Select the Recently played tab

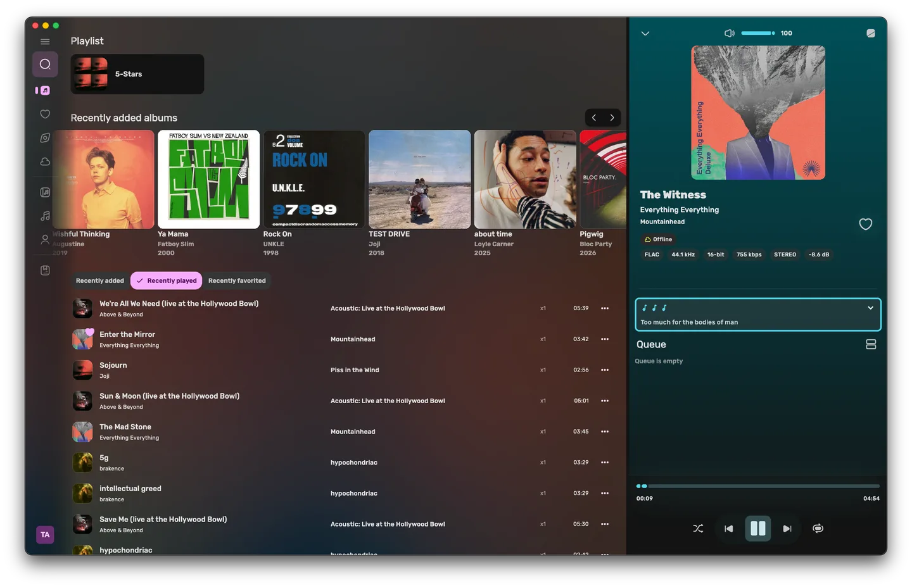click(167, 280)
